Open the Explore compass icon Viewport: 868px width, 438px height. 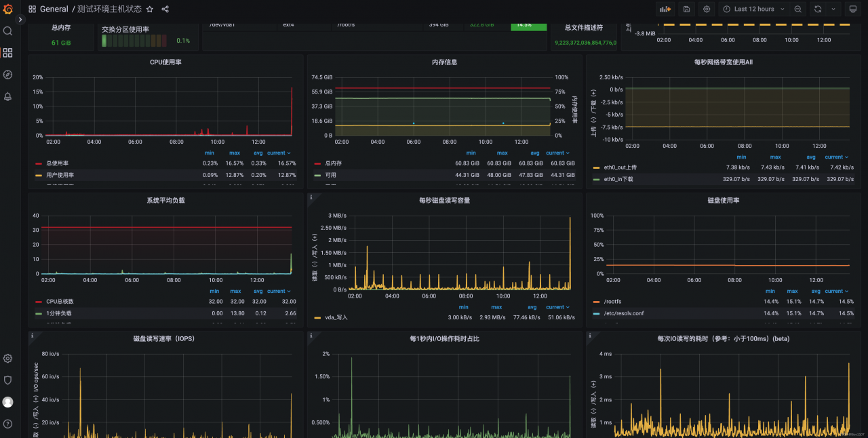7,75
